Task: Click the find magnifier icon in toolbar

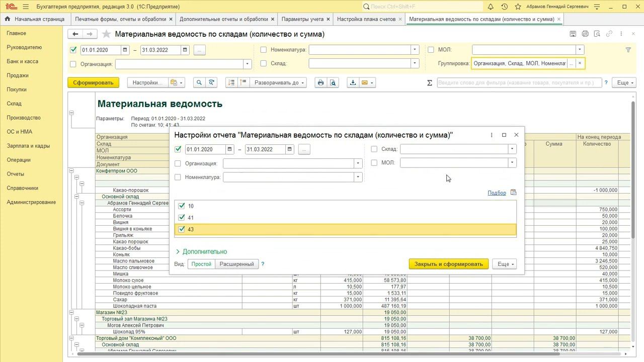Action: 199,83
